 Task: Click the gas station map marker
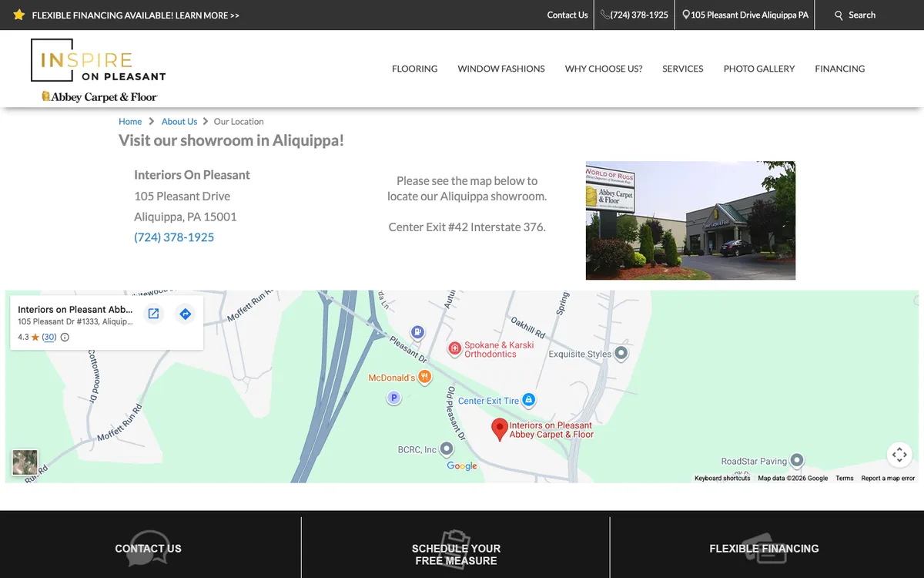[417, 332]
